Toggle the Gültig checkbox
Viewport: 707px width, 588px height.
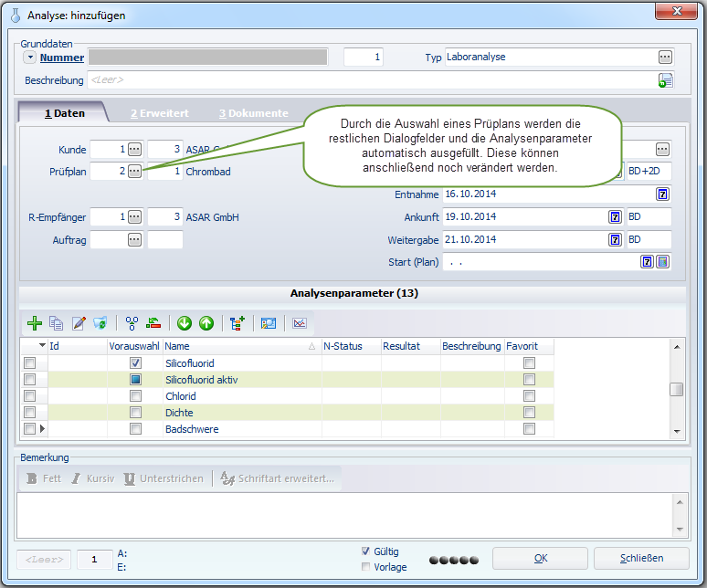(365, 551)
